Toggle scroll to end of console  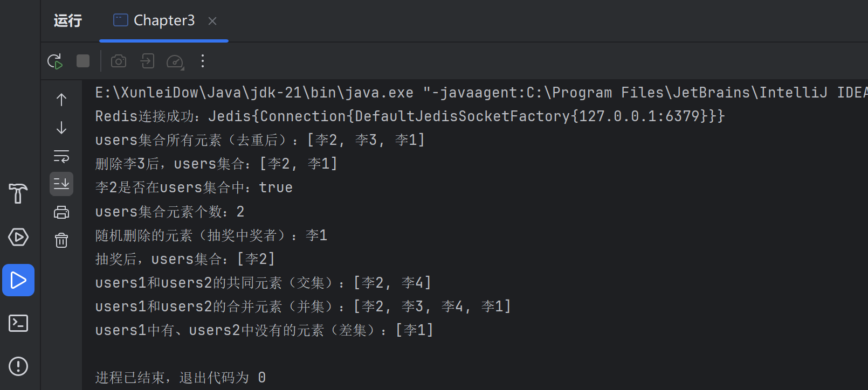[61, 184]
